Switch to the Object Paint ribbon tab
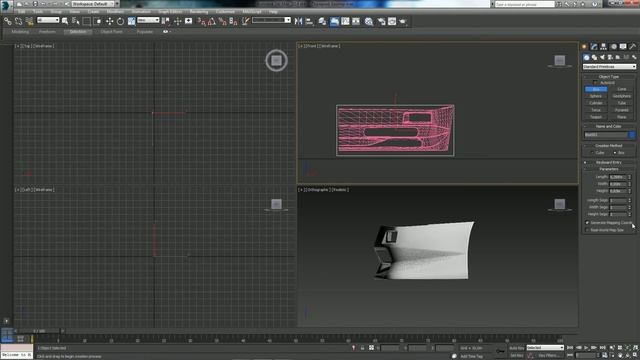640x360 pixels. pyautogui.click(x=111, y=31)
